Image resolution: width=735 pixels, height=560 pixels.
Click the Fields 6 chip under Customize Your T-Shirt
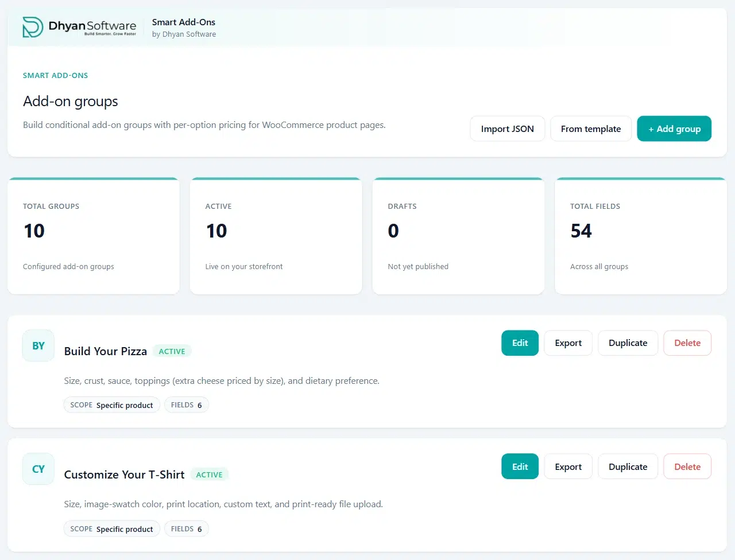point(187,528)
